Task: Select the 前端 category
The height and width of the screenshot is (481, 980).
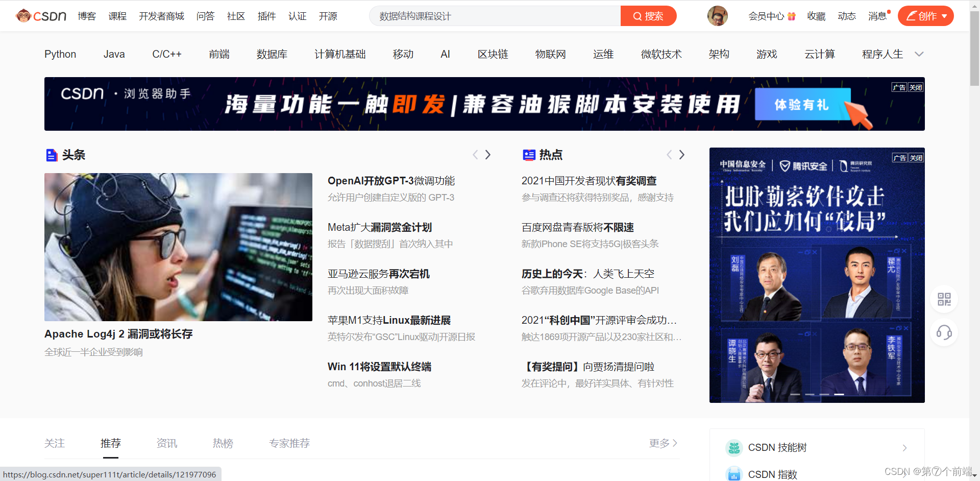Action: coord(219,54)
